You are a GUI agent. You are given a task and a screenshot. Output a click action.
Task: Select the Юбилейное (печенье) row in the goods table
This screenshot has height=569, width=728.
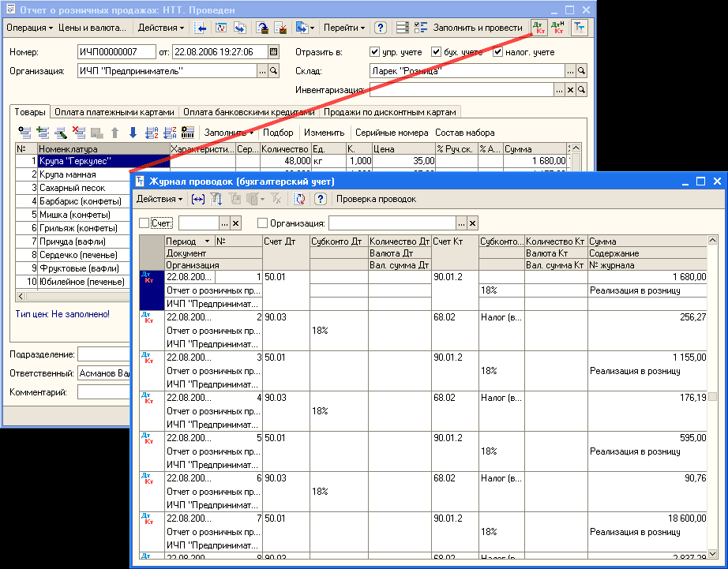tap(73, 283)
